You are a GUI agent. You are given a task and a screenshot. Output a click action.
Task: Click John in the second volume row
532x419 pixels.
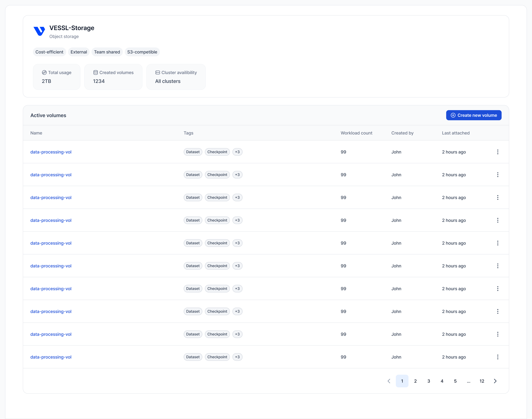396,175
